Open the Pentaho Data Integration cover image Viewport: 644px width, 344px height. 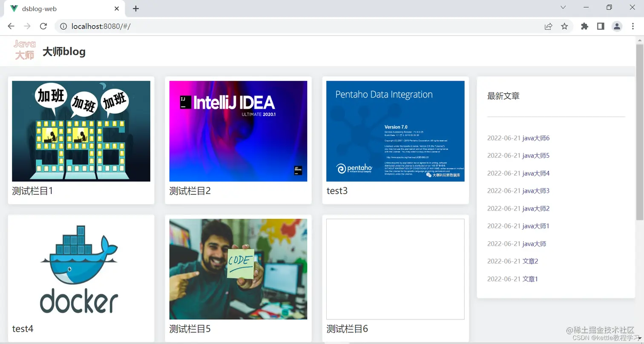395,131
